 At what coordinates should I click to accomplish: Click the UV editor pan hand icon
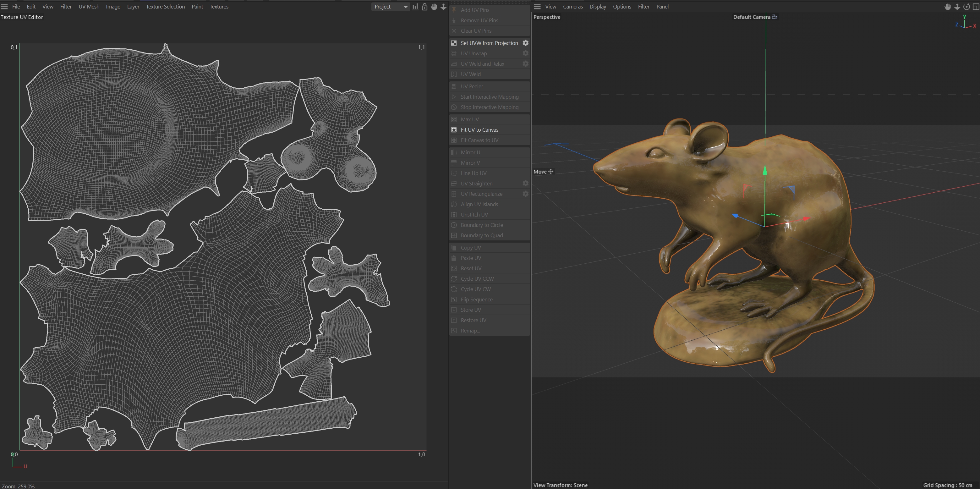(434, 7)
